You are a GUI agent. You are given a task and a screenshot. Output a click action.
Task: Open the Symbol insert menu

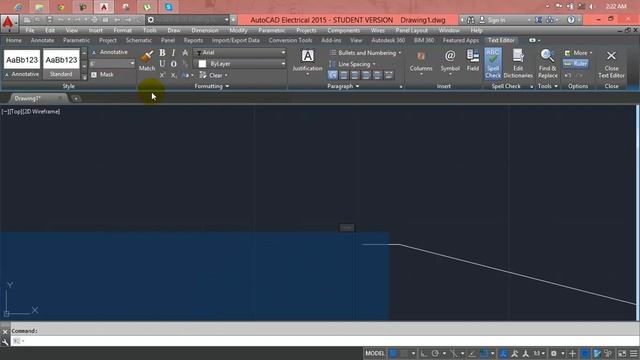(450, 61)
